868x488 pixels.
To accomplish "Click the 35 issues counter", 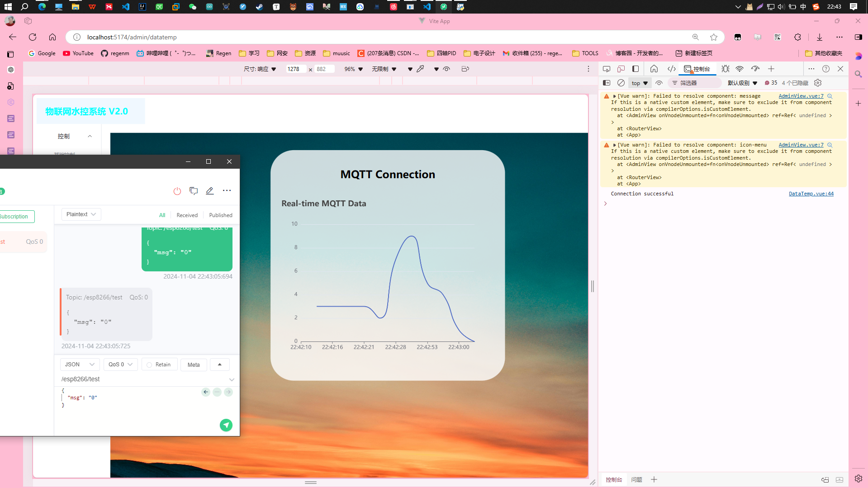I will pos(771,83).
